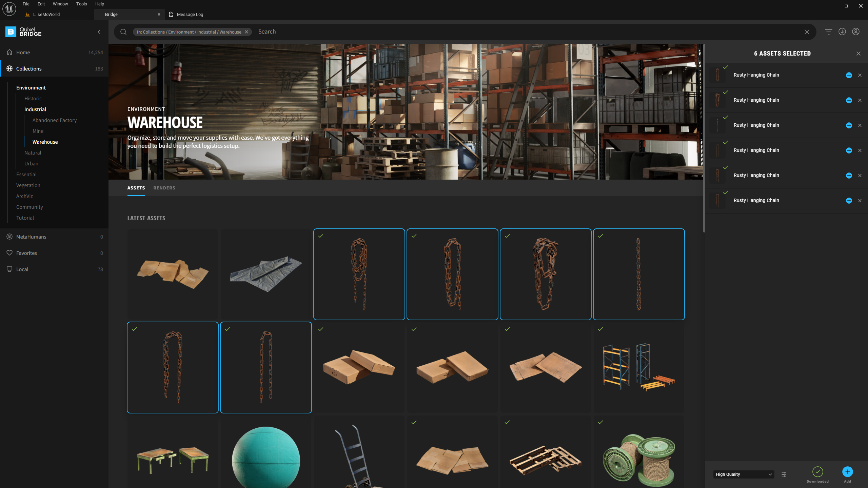Image resolution: width=868 pixels, height=488 pixels.
Task: Open the Local assets section
Action: (22, 269)
